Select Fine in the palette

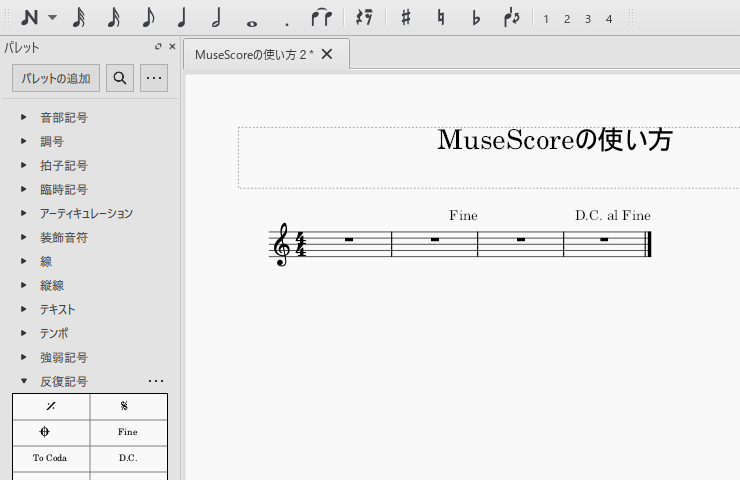click(128, 432)
